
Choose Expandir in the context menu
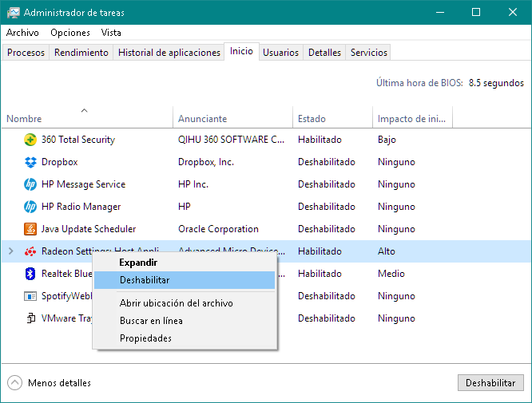(138, 262)
